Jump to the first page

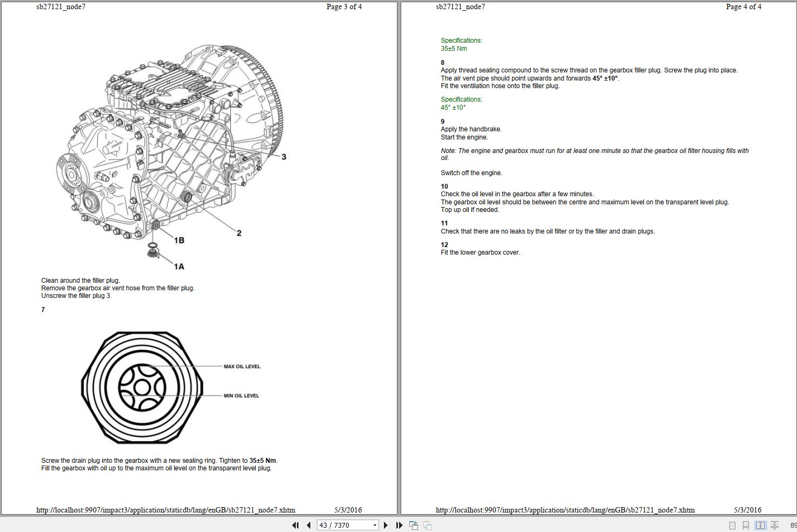[x=295, y=525]
